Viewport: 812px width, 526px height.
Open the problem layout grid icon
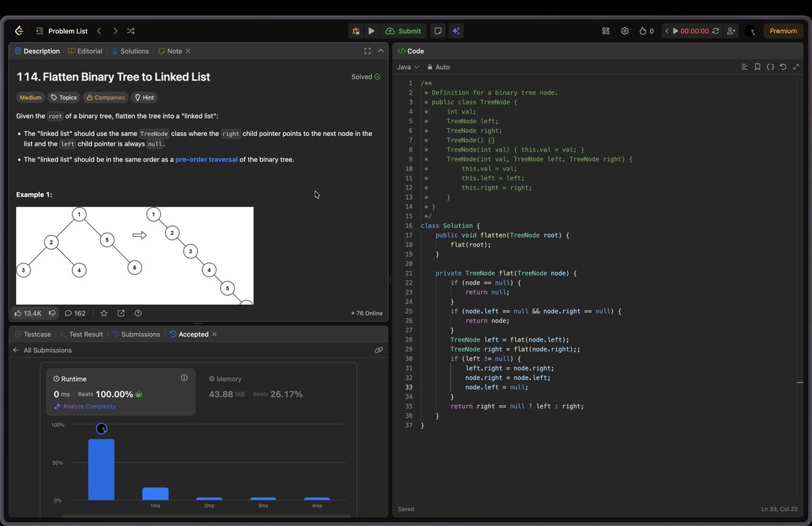[x=605, y=30]
